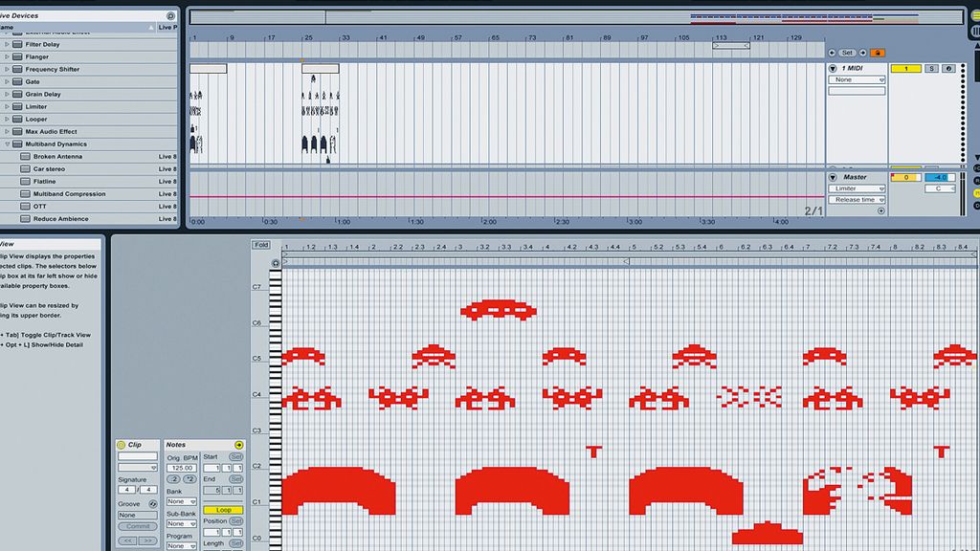Open the Release time control chooser

point(857,200)
